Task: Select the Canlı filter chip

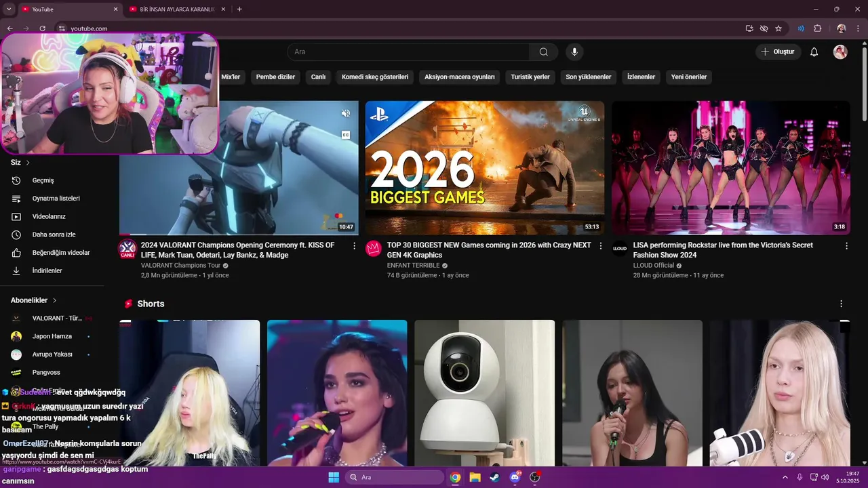Action: (318, 77)
